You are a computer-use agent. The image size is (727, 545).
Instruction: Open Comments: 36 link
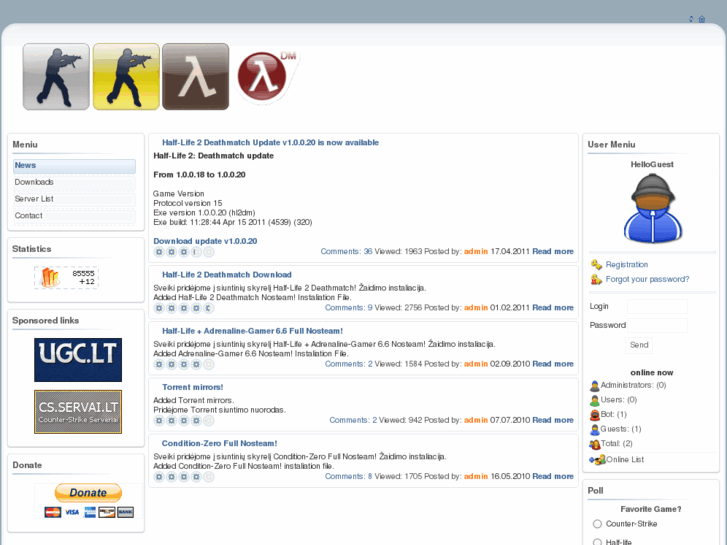(x=346, y=251)
